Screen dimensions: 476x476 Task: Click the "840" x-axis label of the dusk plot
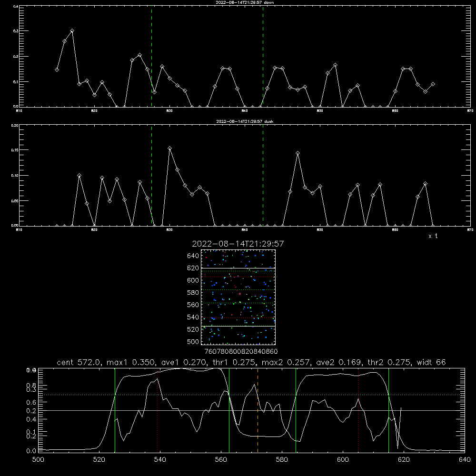(x=245, y=230)
